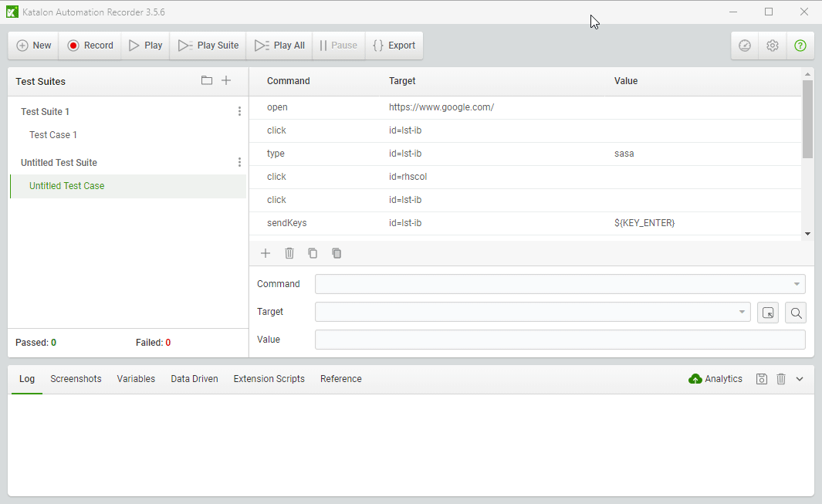The image size is (822, 504).
Task: Click the Pause button
Action: (339, 46)
